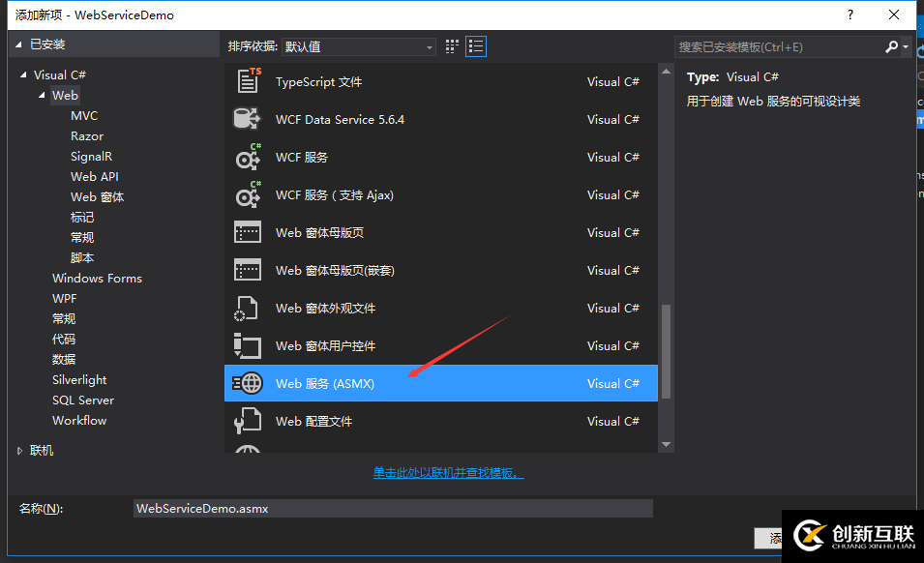Switch templates to small icons view
The width and height of the screenshot is (924, 563).
tap(451, 45)
